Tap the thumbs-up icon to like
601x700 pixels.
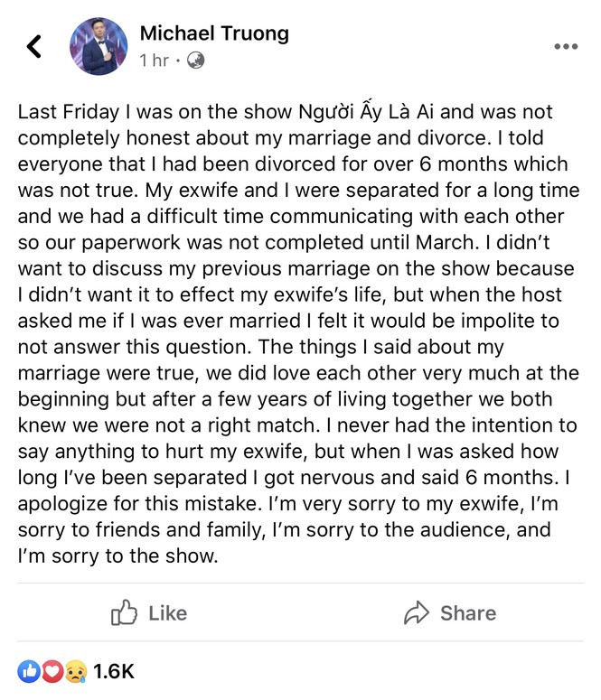(x=124, y=613)
